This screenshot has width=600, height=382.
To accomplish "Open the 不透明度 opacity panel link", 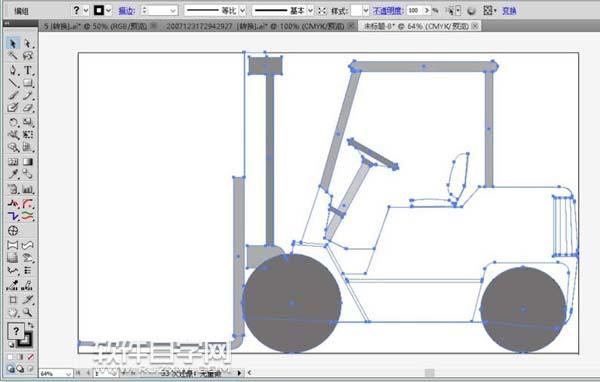I will (x=388, y=11).
